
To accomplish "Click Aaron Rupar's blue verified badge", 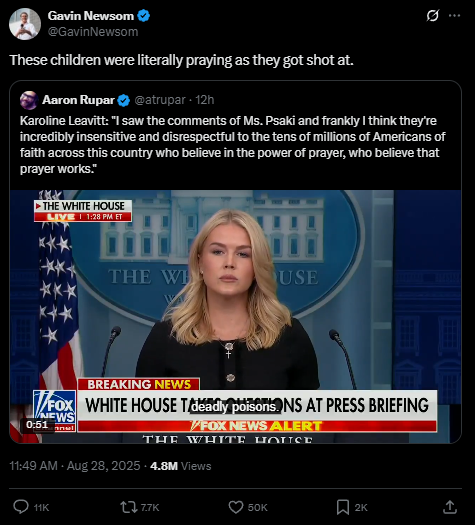I will point(124,100).
